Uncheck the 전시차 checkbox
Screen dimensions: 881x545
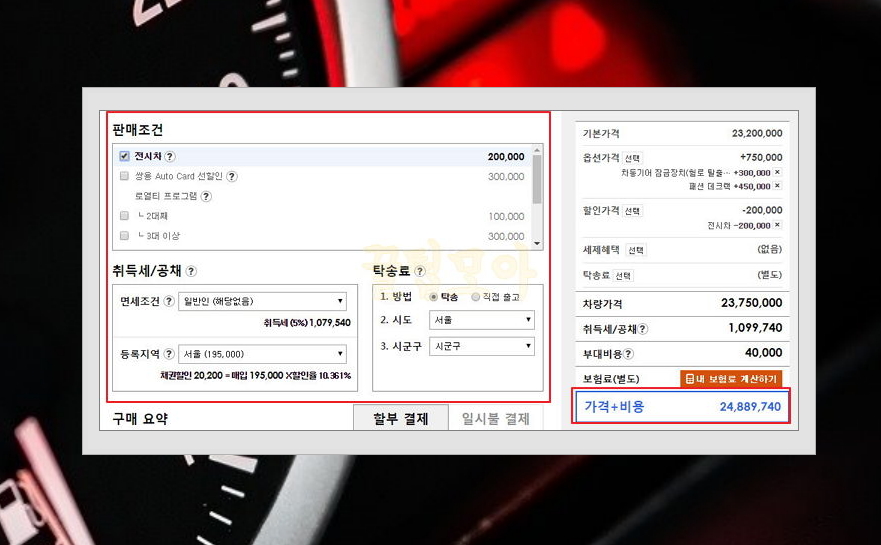(124, 156)
